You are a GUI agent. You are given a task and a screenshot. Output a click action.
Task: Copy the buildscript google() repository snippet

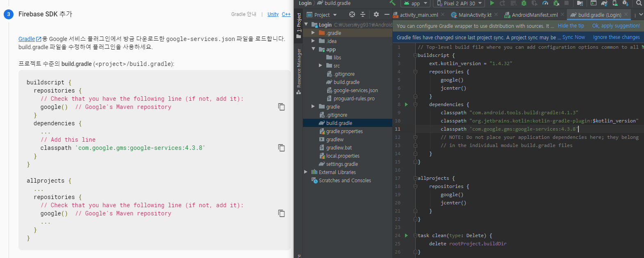click(282, 106)
